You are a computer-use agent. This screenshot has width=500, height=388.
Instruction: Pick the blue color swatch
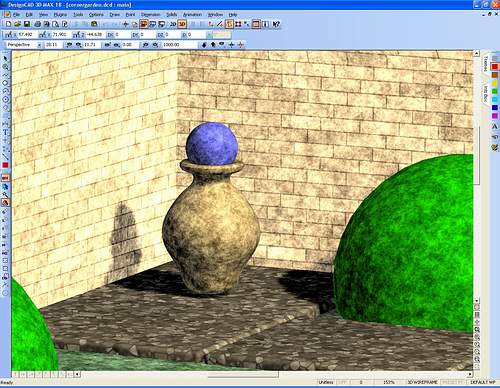point(495,108)
